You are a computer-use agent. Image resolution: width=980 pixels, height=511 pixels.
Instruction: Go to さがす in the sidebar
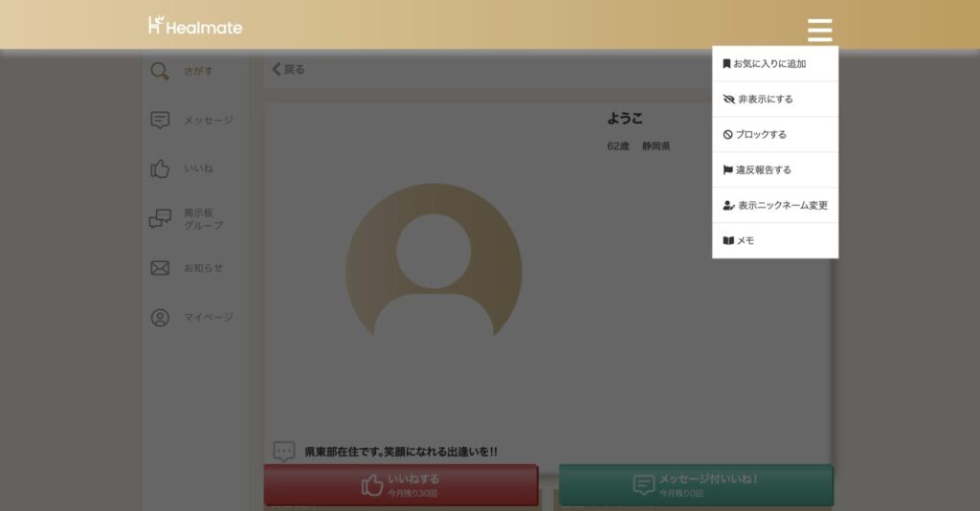[198, 71]
